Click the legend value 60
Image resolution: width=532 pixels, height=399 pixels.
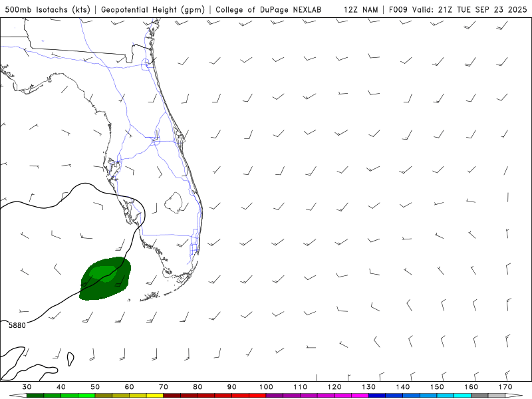(129, 387)
